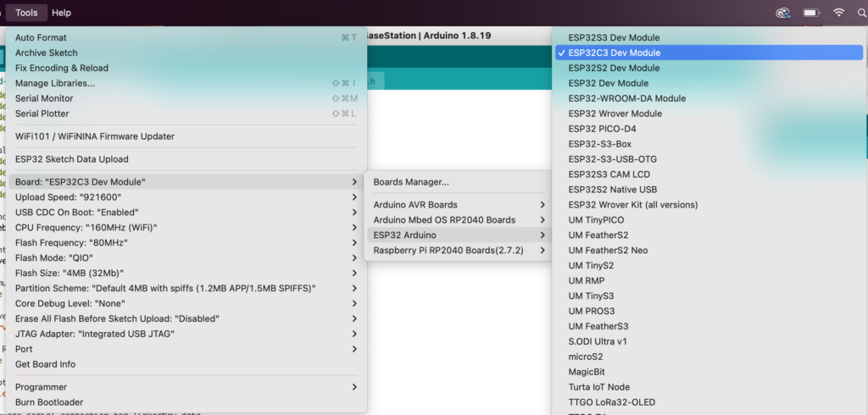The height and width of the screenshot is (415, 868).
Task: Open the Help menu
Action: tap(61, 13)
